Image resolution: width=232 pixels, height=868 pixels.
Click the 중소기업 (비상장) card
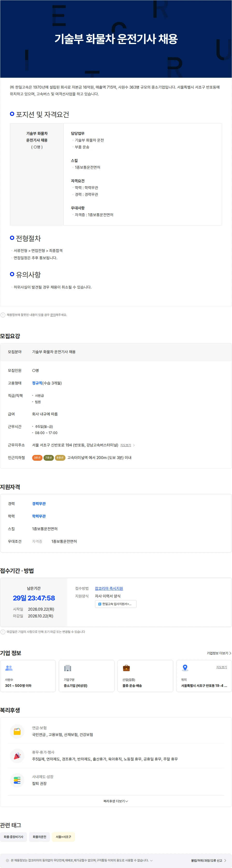coord(87,676)
